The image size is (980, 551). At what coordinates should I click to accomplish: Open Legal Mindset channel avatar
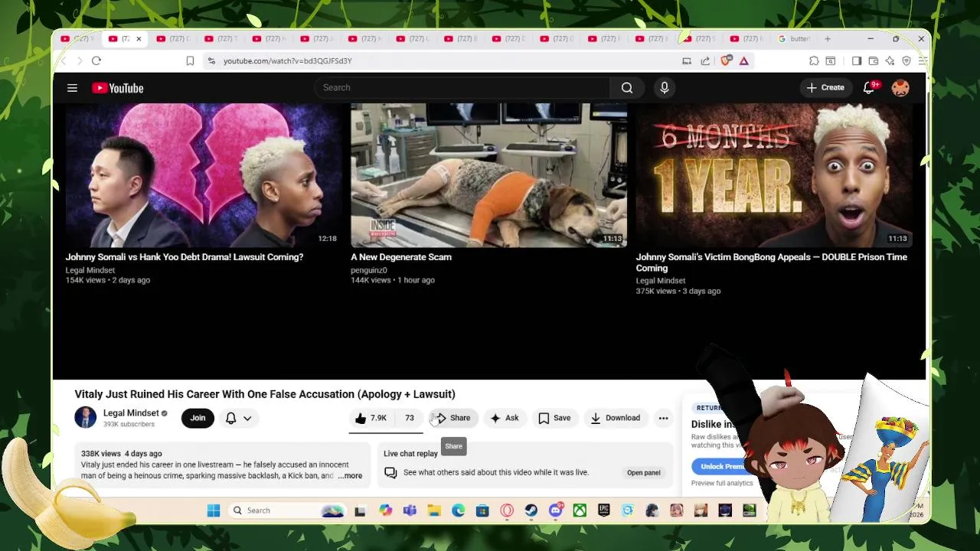pyautogui.click(x=86, y=418)
